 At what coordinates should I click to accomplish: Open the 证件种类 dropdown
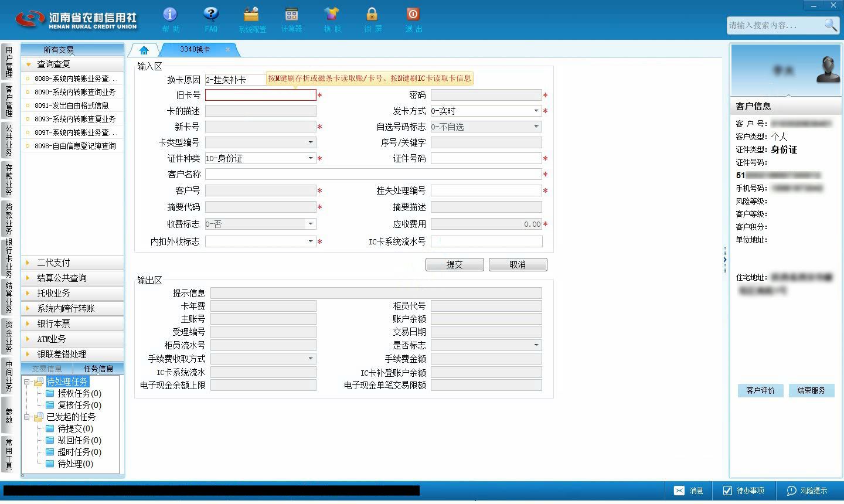(x=311, y=158)
